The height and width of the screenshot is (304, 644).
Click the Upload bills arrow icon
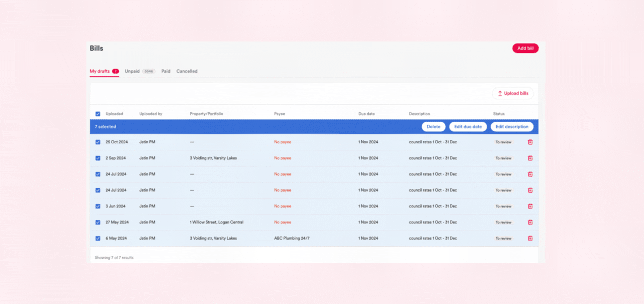pyautogui.click(x=500, y=93)
